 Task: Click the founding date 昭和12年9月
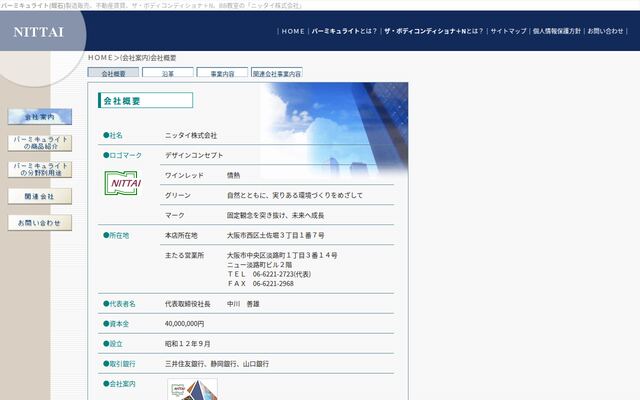[187, 344]
